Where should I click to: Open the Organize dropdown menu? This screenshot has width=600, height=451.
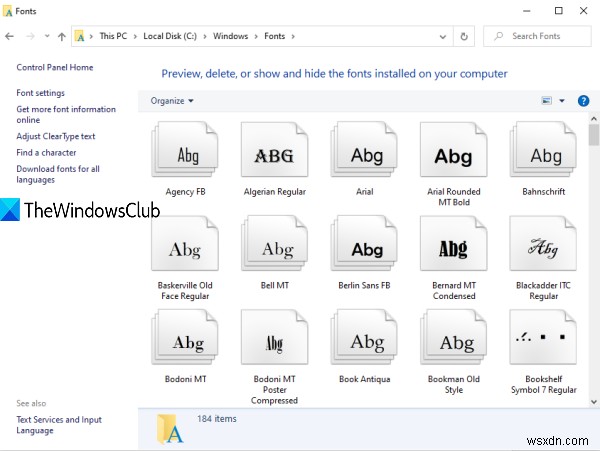coord(172,101)
